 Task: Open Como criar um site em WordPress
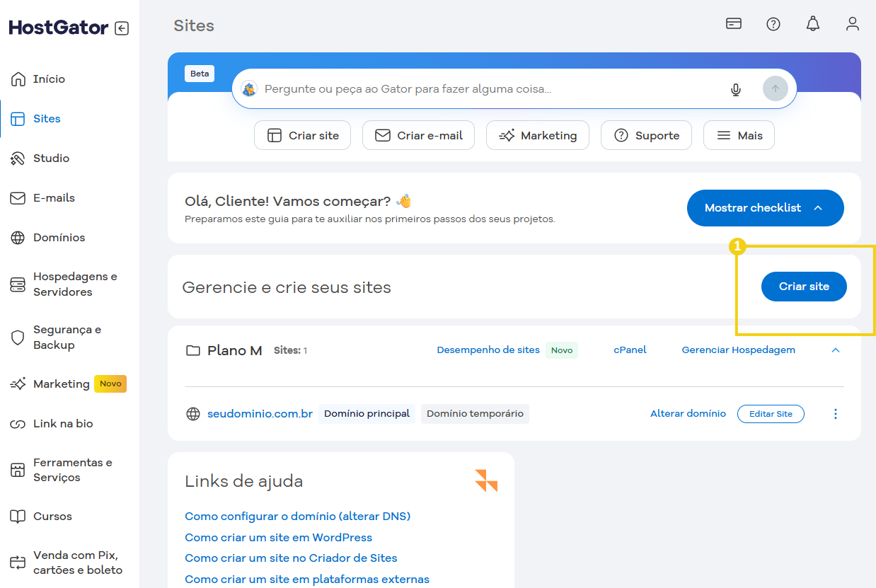(x=278, y=538)
